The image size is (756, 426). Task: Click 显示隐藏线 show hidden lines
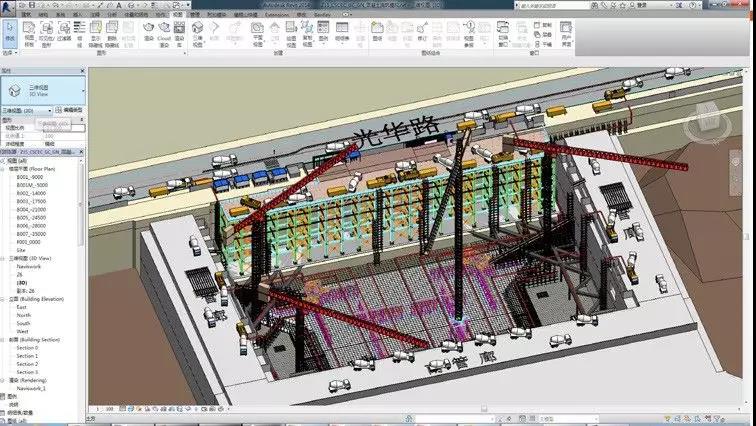pos(95,34)
